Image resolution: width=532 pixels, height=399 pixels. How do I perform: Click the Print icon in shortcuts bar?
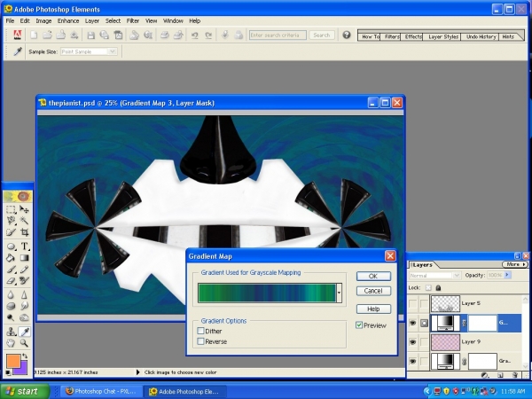coord(165,35)
